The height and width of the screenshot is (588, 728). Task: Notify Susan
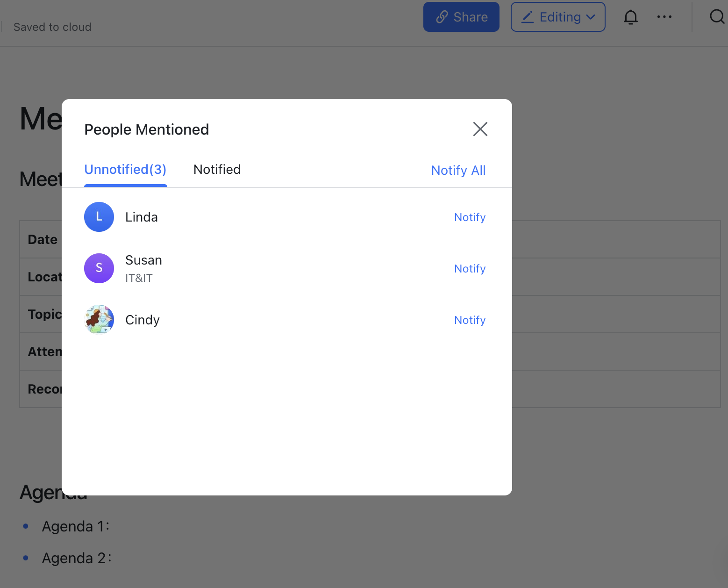[470, 269]
